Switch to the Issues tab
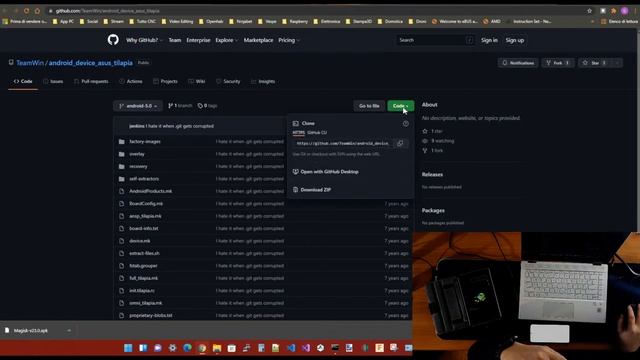Screen dimensions: 640x360 (x=53, y=82)
